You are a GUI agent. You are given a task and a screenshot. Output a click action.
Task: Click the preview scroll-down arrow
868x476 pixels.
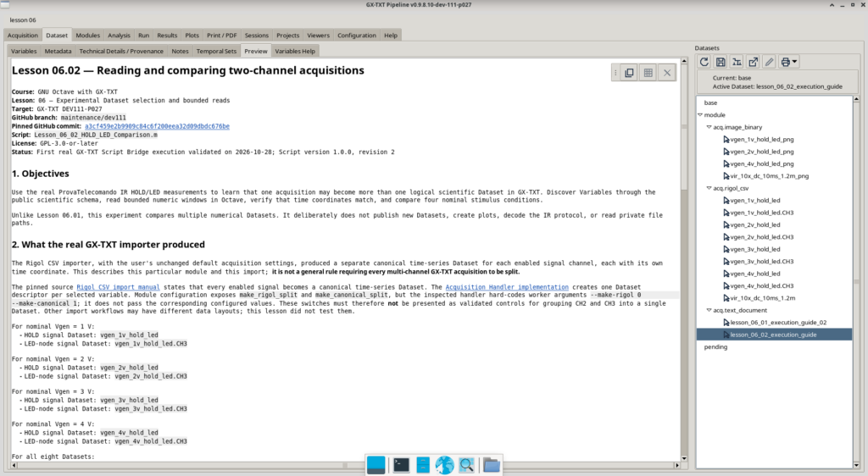(x=684, y=457)
